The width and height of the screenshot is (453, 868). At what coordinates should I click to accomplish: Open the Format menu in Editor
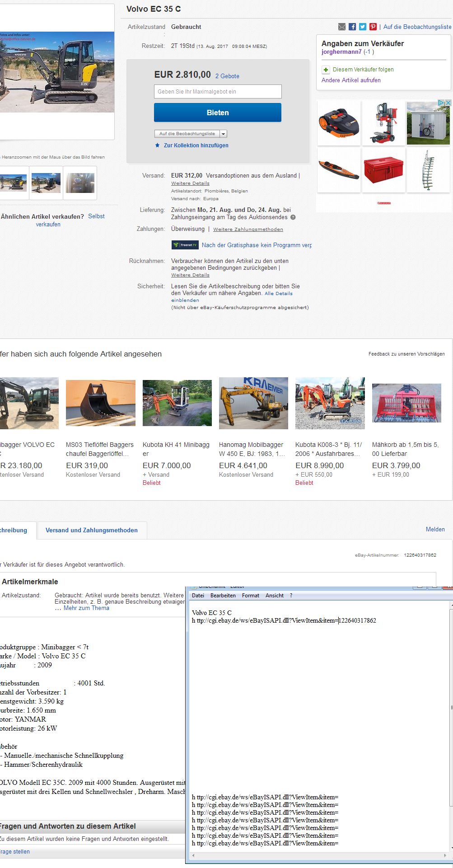coord(251,596)
